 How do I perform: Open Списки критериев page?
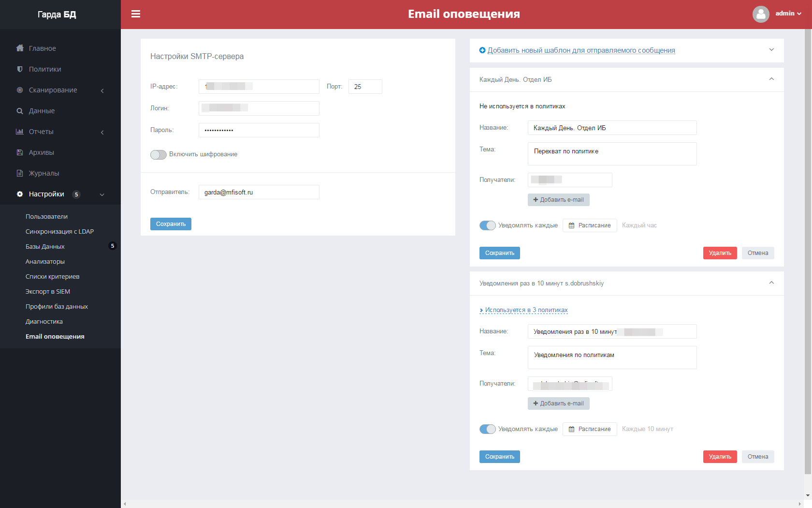(52, 276)
